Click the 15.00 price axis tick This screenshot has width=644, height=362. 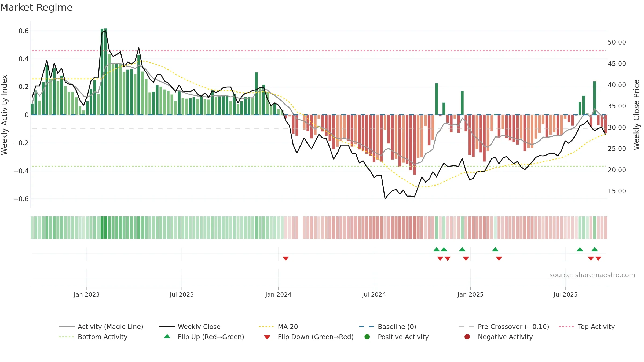(617, 191)
